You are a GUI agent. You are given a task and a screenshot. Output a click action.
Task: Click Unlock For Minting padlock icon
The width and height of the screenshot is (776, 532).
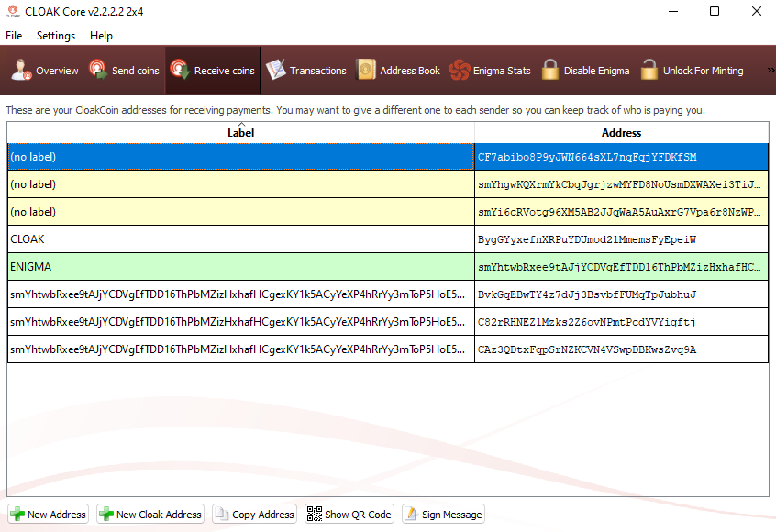point(649,70)
